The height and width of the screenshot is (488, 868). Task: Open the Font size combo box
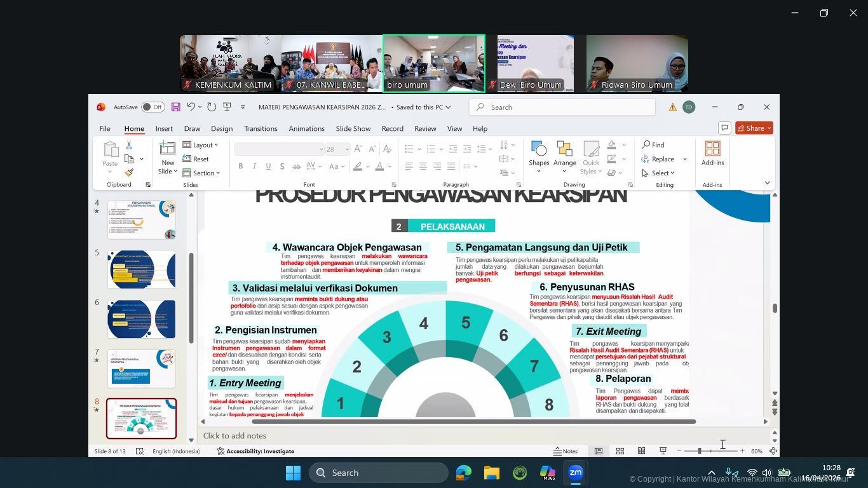pos(337,149)
